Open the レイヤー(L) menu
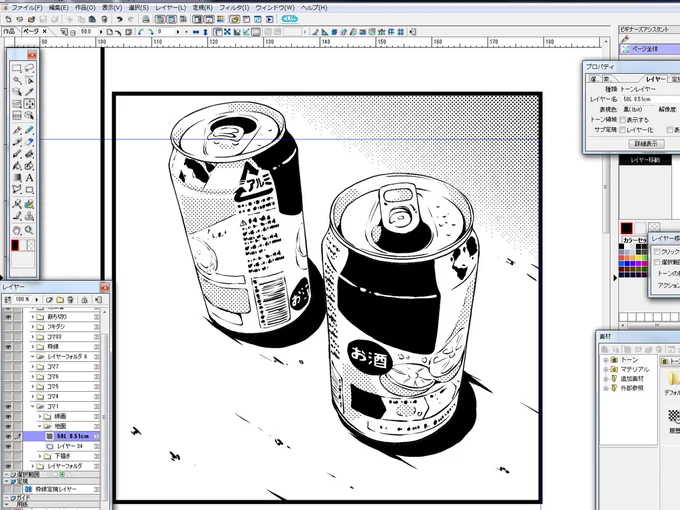Image resolution: width=680 pixels, height=510 pixels. (x=171, y=8)
